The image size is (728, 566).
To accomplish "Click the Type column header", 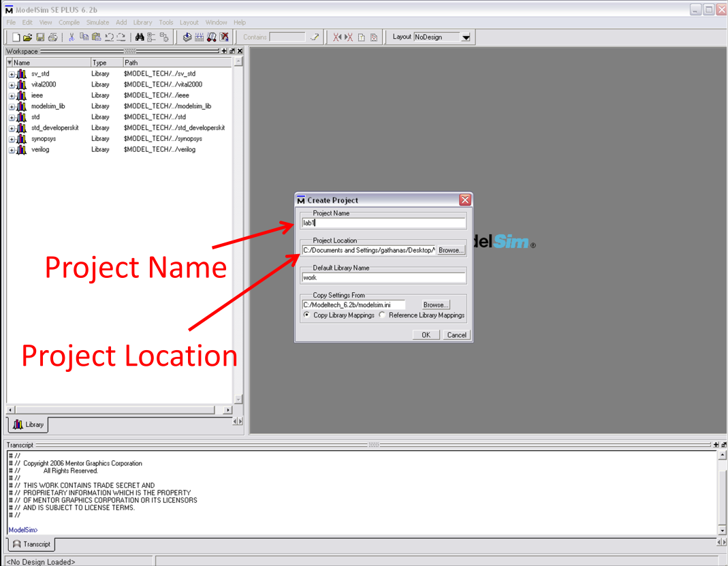I will tap(106, 62).
